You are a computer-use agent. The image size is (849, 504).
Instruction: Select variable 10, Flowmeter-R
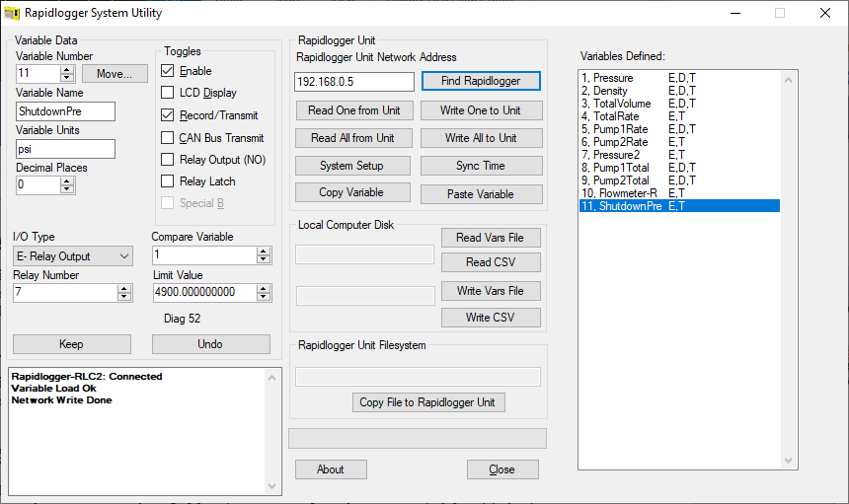click(679, 193)
